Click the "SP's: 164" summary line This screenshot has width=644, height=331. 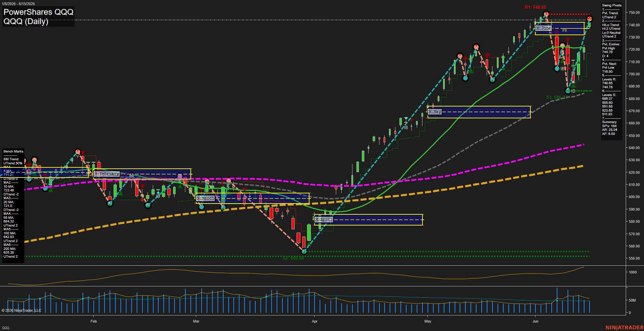[609, 126]
